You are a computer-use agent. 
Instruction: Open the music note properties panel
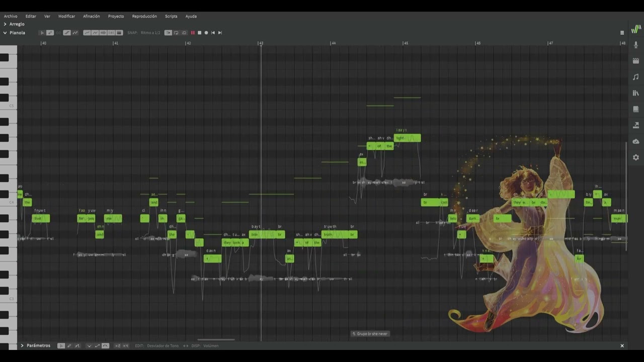point(636,77)
